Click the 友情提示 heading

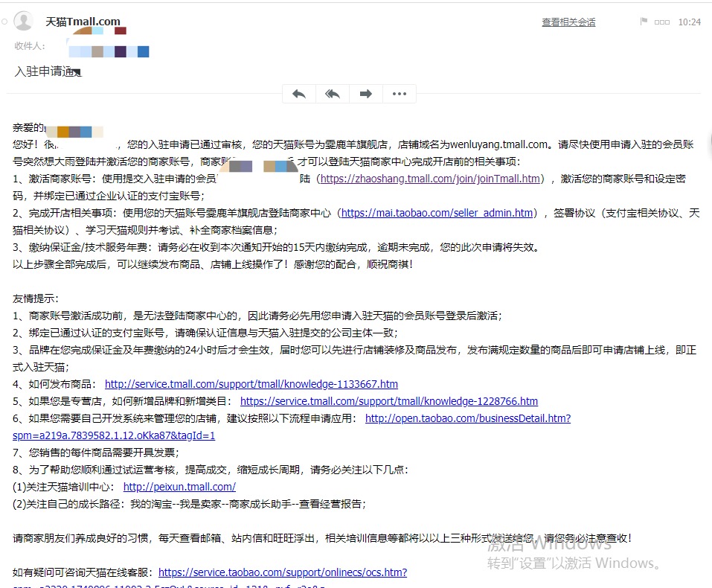[36, 298]
